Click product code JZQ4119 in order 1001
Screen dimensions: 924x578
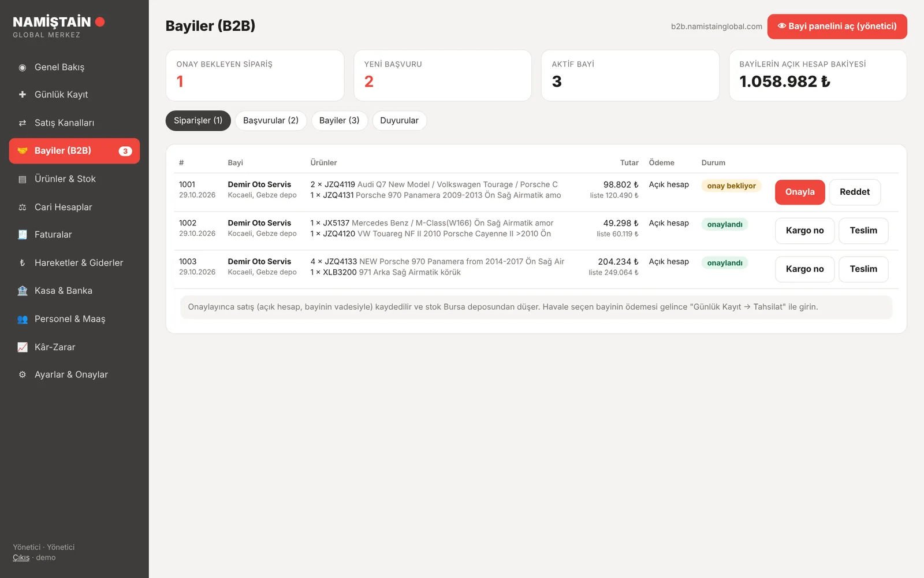pos(340,184)
